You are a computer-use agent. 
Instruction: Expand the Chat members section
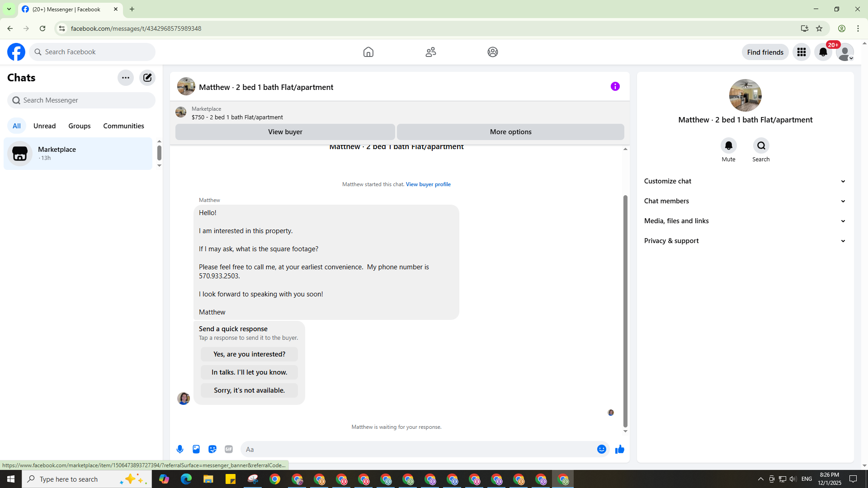tap(745, 201)
